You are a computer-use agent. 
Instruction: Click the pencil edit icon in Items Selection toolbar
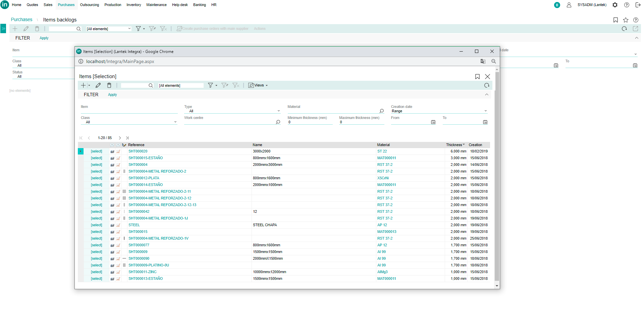click(98, 85)
